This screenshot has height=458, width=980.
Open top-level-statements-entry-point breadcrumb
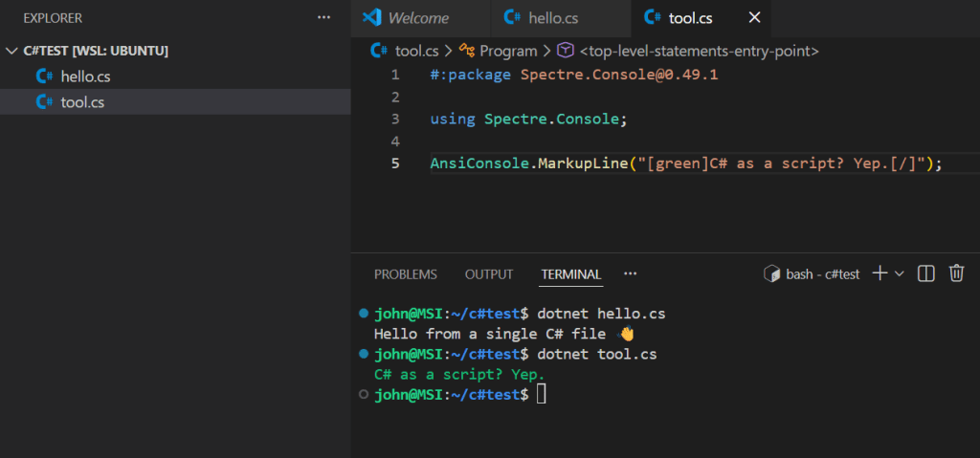(699, 51)
